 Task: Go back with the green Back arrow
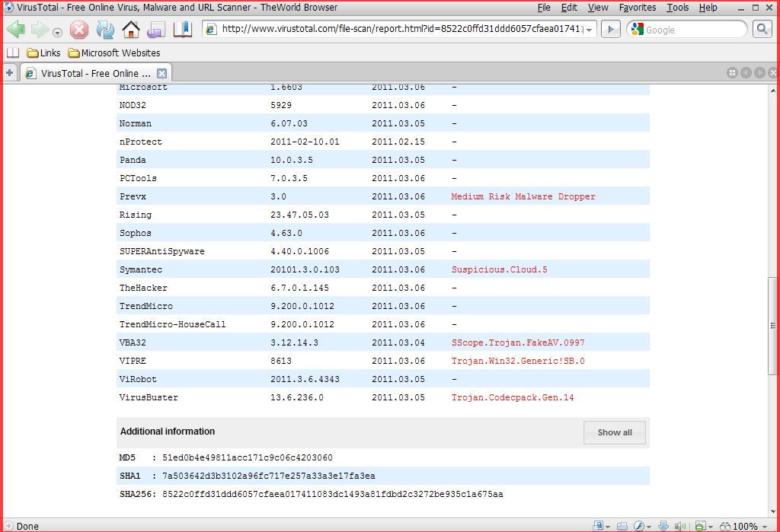point(15,30)
